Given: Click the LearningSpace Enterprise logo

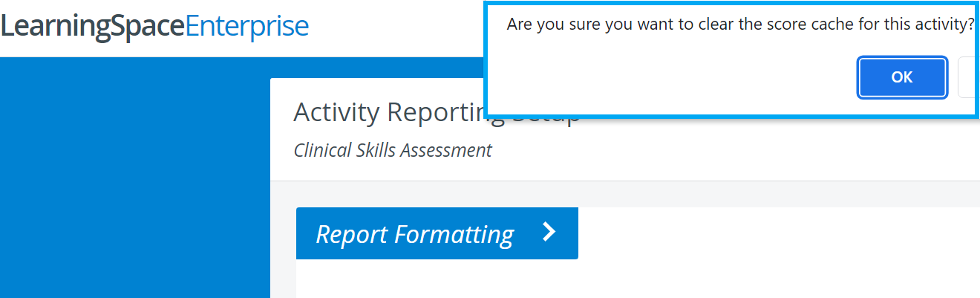Looking at the screenshot, I should pos(154,27).
